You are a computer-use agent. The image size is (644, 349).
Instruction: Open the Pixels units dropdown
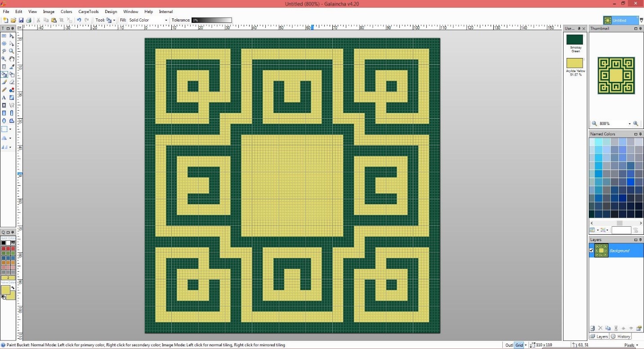tap(631, 345)
